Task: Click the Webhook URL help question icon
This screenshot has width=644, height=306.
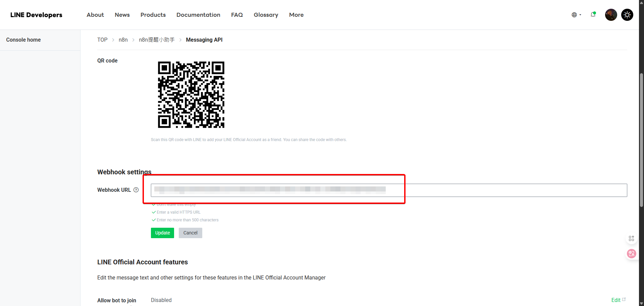Action: (136, 190)
